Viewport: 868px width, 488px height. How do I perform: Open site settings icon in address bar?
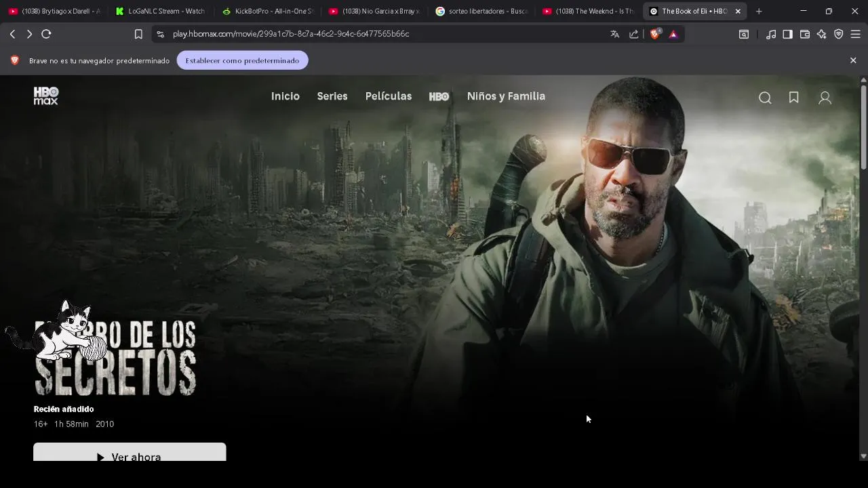point(160,34)
